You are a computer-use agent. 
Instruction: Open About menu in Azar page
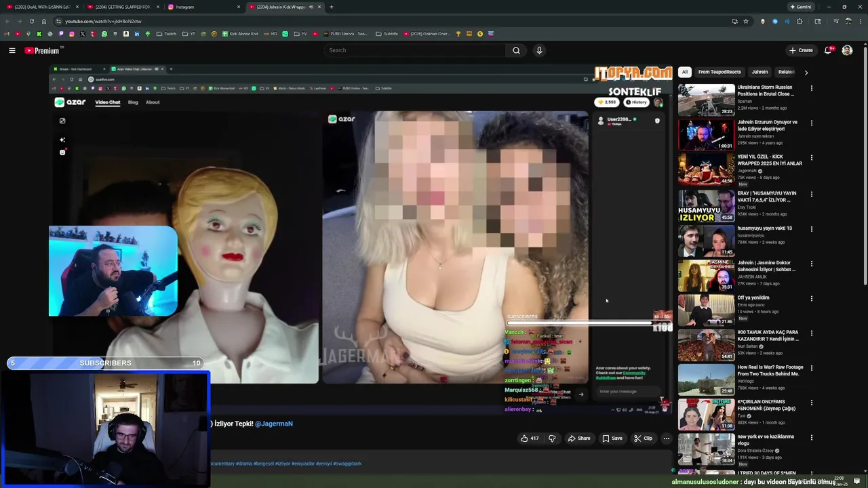pos(153,102)
